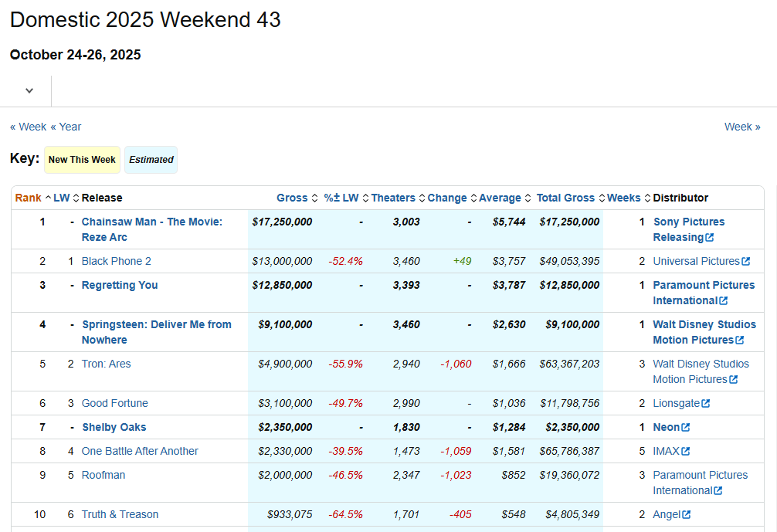
Task: Open the Black Phone 2 release page
Action: (x=116, y=261)
